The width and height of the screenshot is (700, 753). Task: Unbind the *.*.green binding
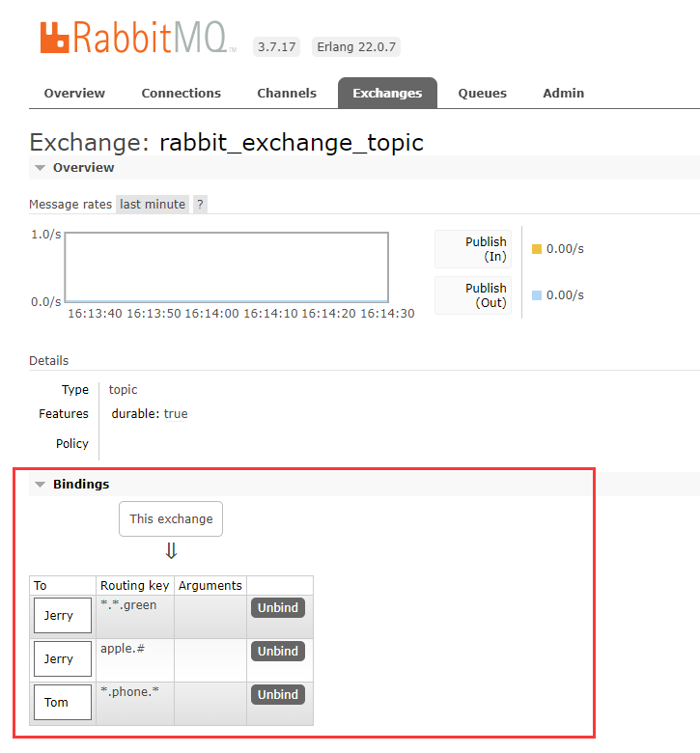[x=278, y=607]
